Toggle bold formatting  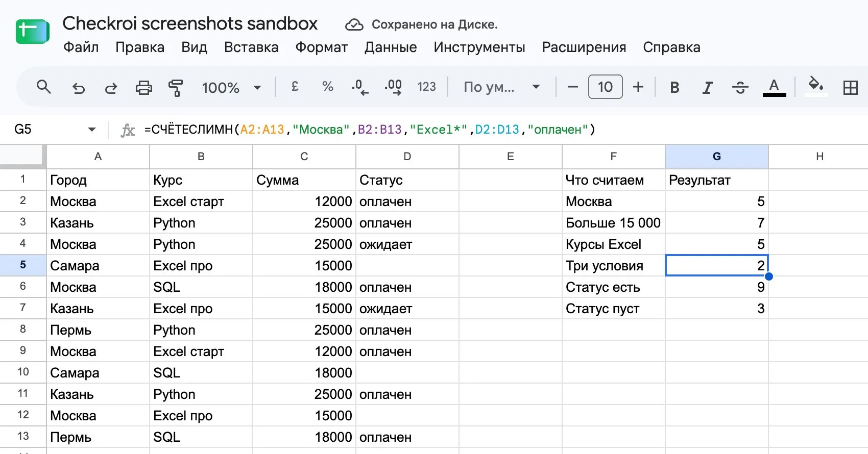click(674, 87)
